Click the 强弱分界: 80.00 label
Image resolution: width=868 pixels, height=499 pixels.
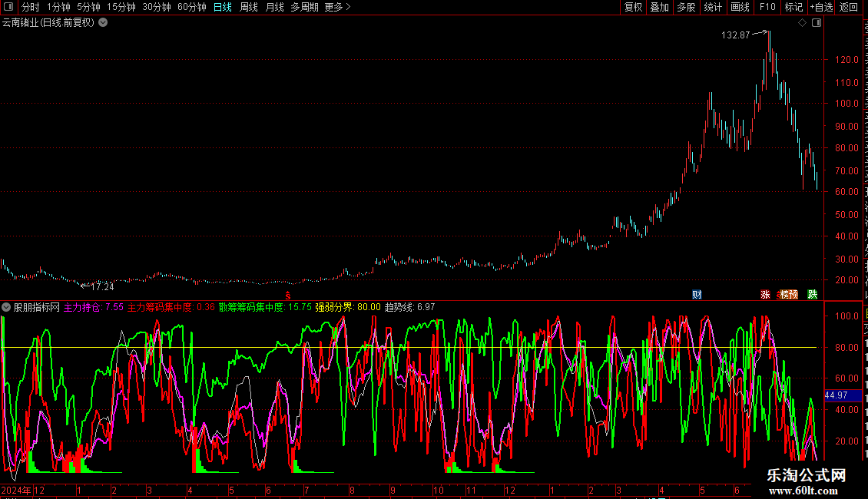tap(348, 307)
